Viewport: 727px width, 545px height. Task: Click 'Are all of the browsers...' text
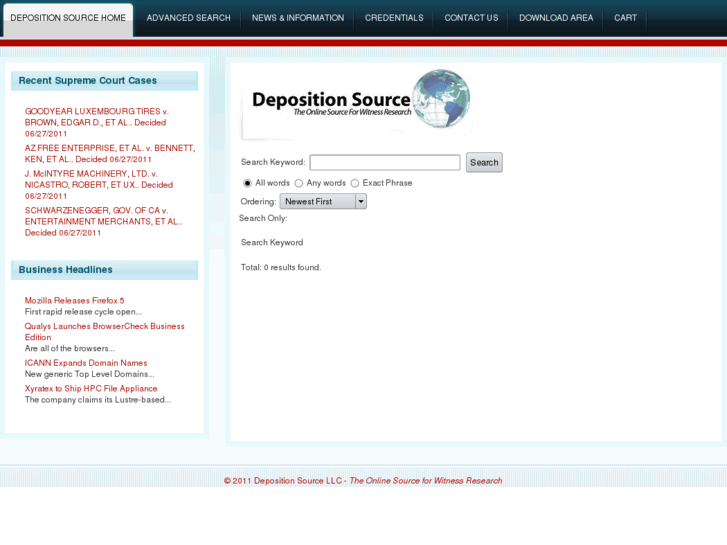coord(70,348)
